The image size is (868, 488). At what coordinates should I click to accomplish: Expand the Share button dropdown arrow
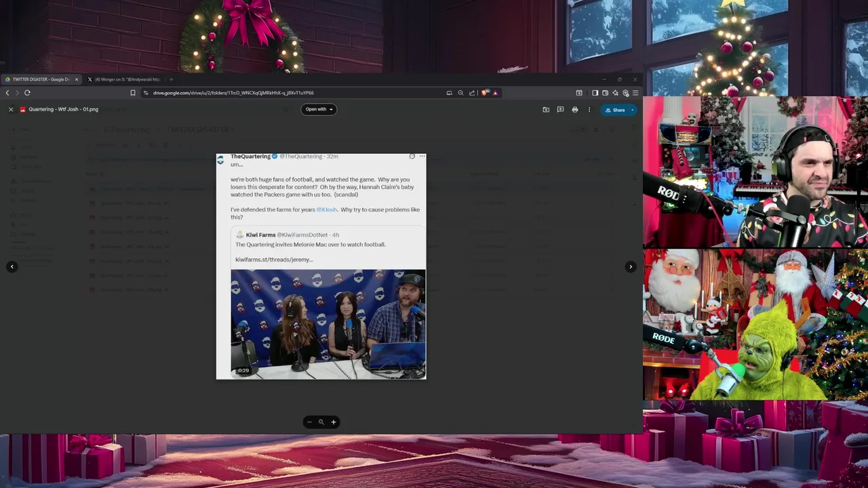click(633, 110)
